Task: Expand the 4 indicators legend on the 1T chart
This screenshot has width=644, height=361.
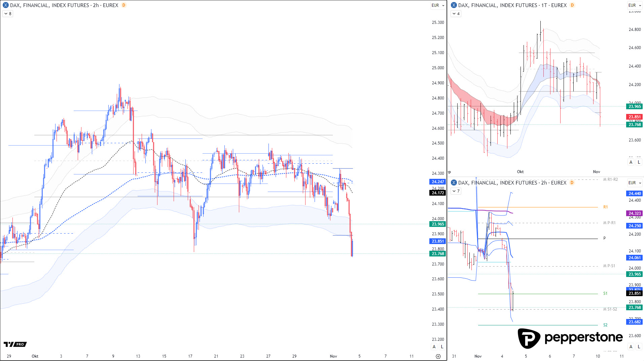Action: coord(456,14)
